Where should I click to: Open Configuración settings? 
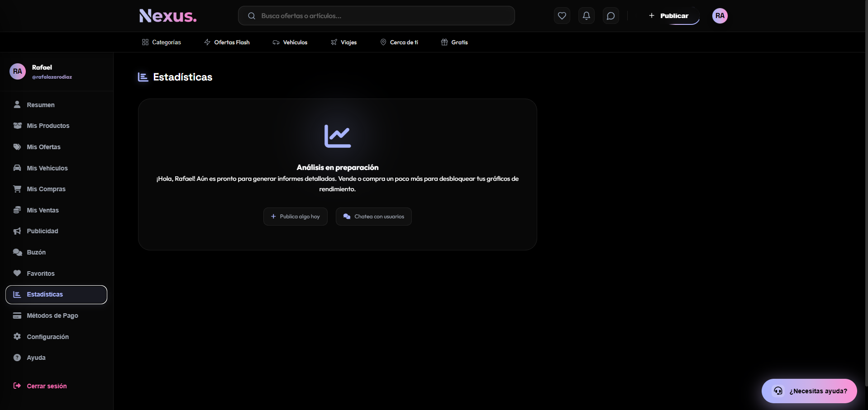click(x=56, y=337)
